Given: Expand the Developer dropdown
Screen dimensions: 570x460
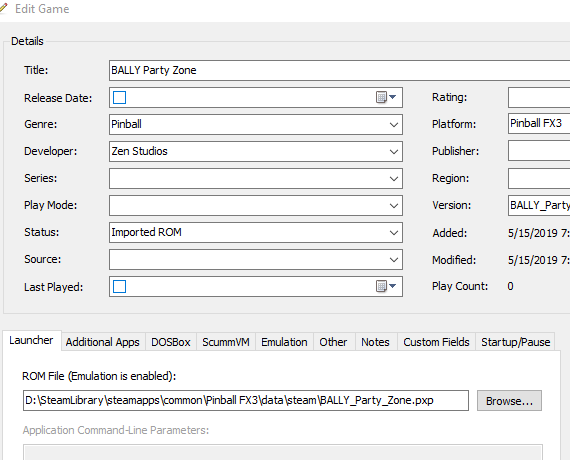Looking at the screenshot, I should click(x=393, y=152).
